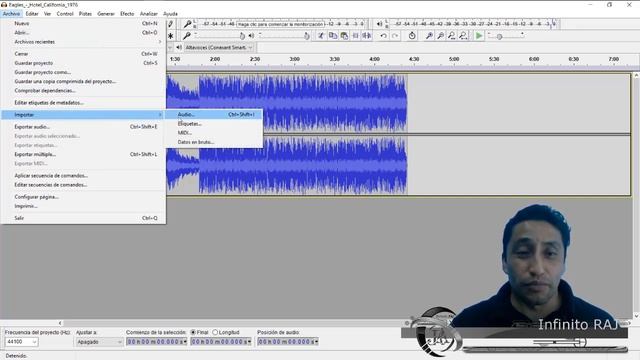Click the speaker icon beside Altavoces device
The image size is (640, 360).
179,48
